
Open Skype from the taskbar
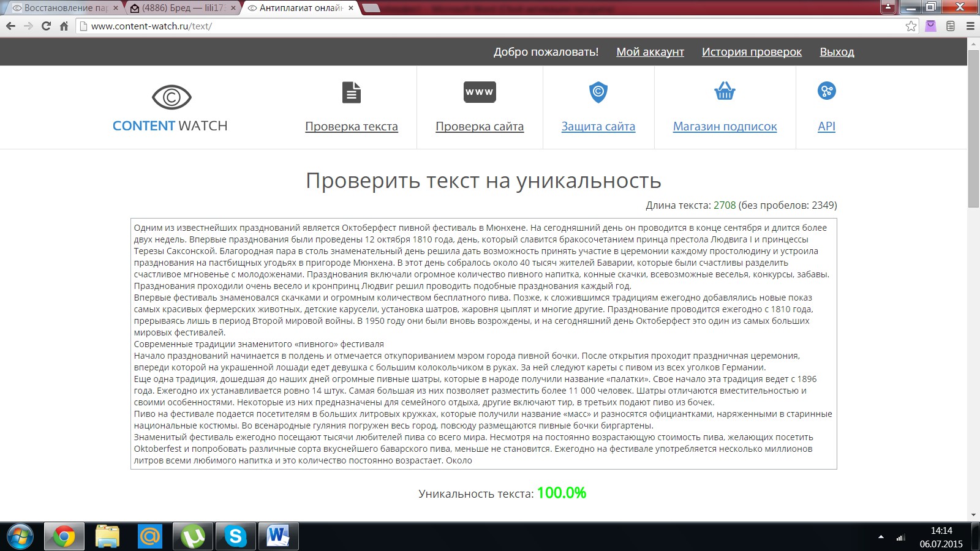click(x=235, y=537)
